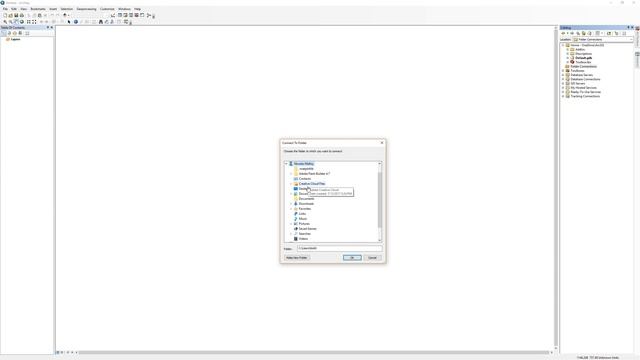Open the Geoprocessing menu

pos(86,9)
